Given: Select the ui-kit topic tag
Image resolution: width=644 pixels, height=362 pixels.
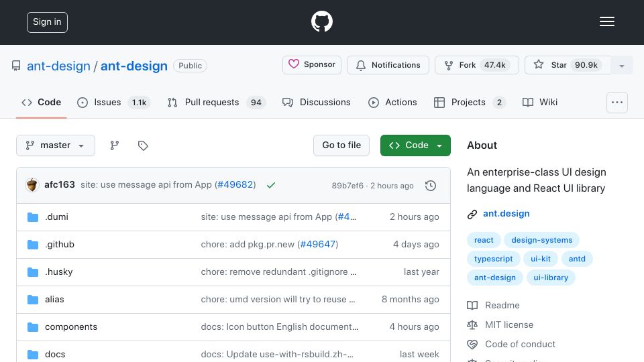Looking at the screenshot, I should click(x=541, y=259).
